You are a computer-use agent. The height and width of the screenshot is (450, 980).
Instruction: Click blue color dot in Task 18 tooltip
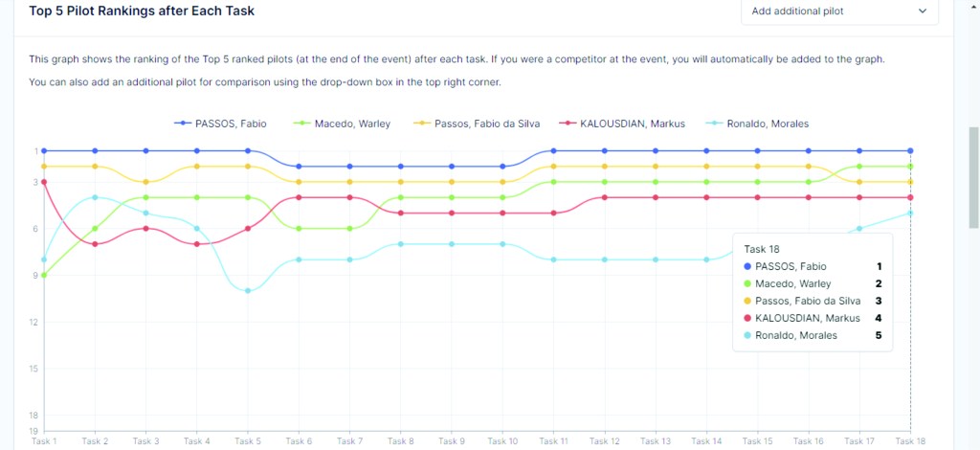click(747, 266)
